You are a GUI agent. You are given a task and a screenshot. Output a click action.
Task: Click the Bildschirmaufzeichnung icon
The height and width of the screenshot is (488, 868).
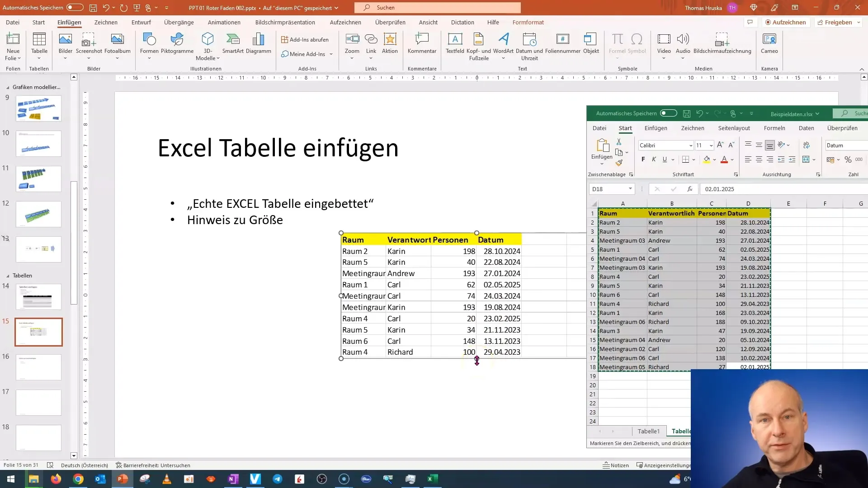point(722,40)
